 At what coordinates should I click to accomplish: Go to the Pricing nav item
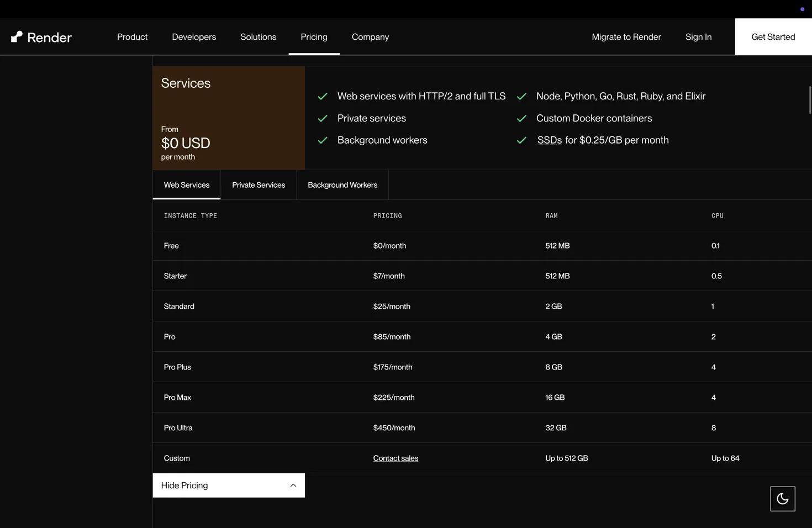pos(314,37)
